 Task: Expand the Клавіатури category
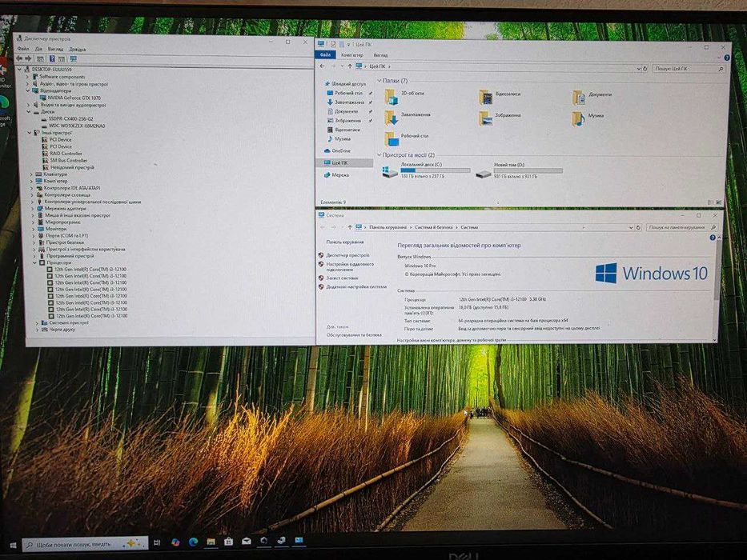pos(31,174)
